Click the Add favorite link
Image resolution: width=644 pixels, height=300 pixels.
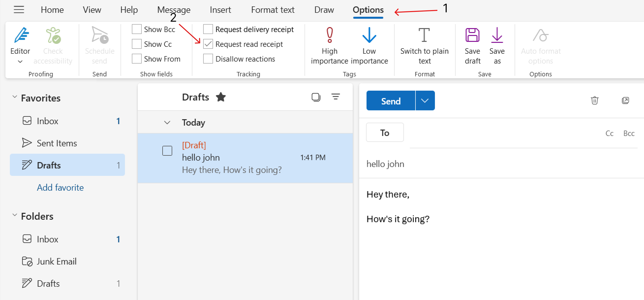60,187
